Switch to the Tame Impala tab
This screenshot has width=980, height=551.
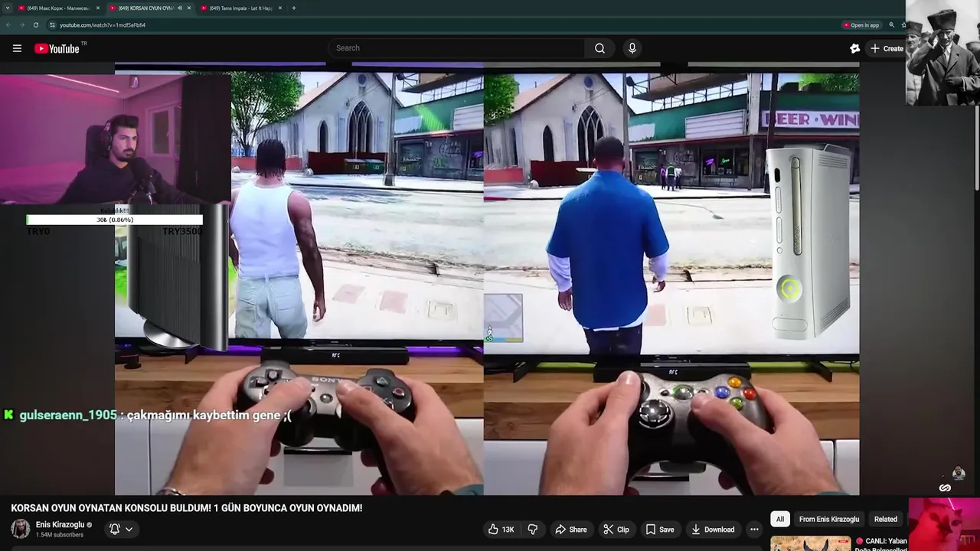pyautogui.click(x=240, y=8)
